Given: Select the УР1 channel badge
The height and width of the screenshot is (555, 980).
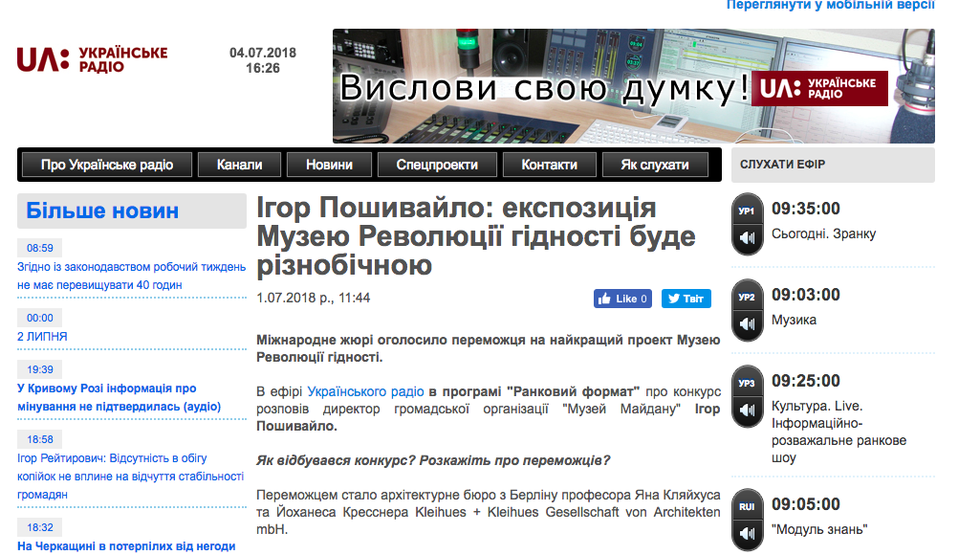Looking at the screenshot, I should [747, 211].
